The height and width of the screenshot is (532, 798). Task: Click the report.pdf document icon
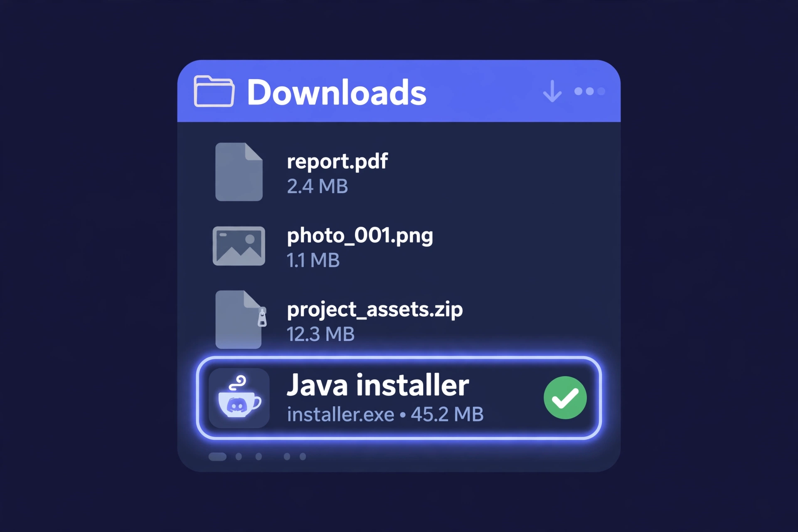(239, 172)
